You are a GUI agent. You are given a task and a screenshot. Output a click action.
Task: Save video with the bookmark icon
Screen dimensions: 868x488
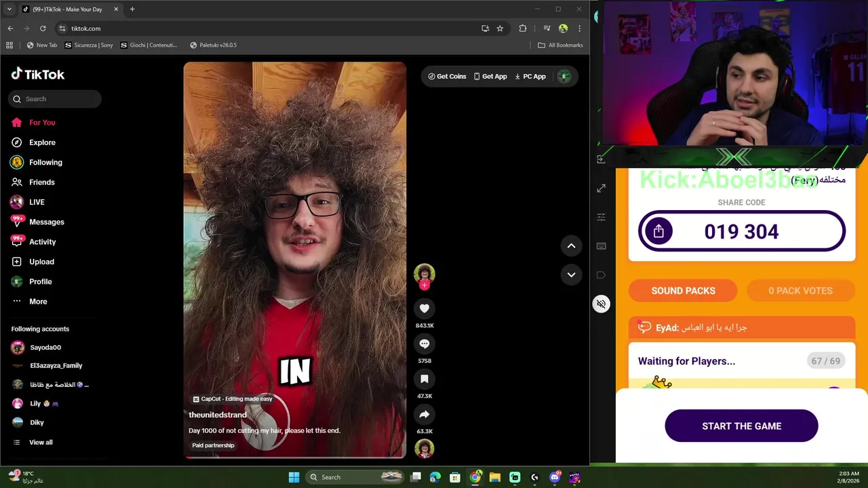[425, 379]
